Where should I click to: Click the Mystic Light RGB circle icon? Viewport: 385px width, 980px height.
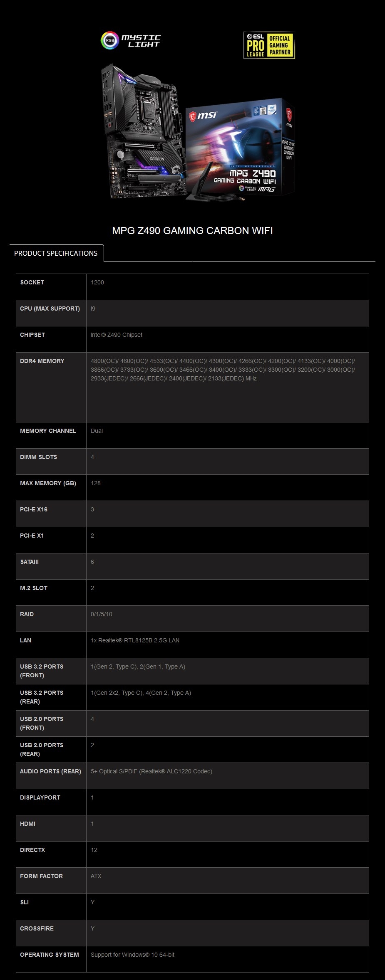click(x=109, y=40)
